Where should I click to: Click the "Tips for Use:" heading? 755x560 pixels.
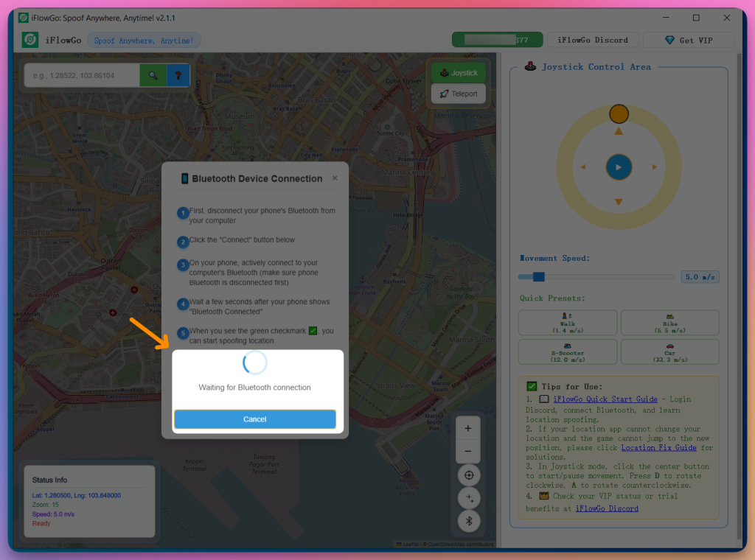click(571, 387)
